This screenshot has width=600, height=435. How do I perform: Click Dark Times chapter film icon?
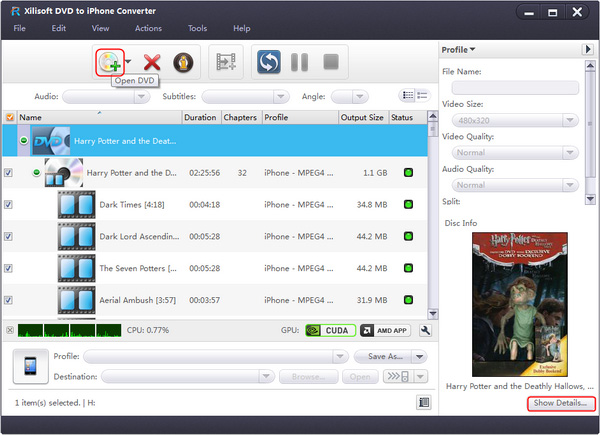77,205
